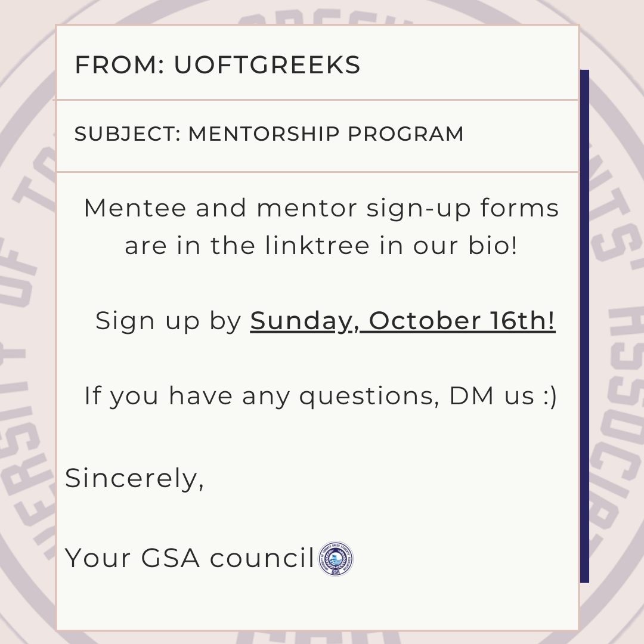
Task: Click the Sign up by text
Action: 168,321
